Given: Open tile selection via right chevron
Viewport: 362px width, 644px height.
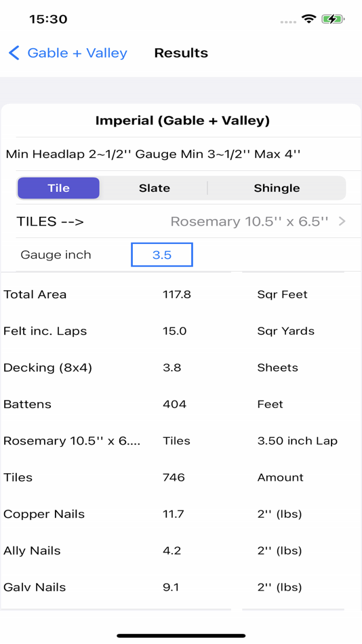Looking at the screenshot, I should tap(342, 222).
